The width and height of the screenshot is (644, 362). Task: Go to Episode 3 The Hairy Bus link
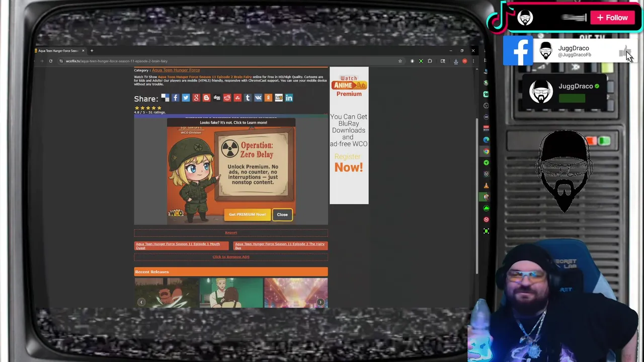point(280,245)
